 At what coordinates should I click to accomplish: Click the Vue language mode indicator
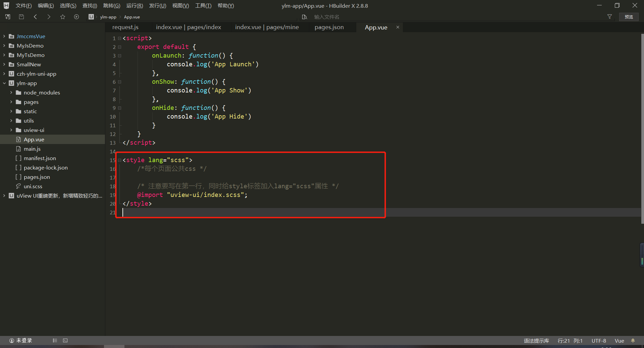tap(619, 341)
